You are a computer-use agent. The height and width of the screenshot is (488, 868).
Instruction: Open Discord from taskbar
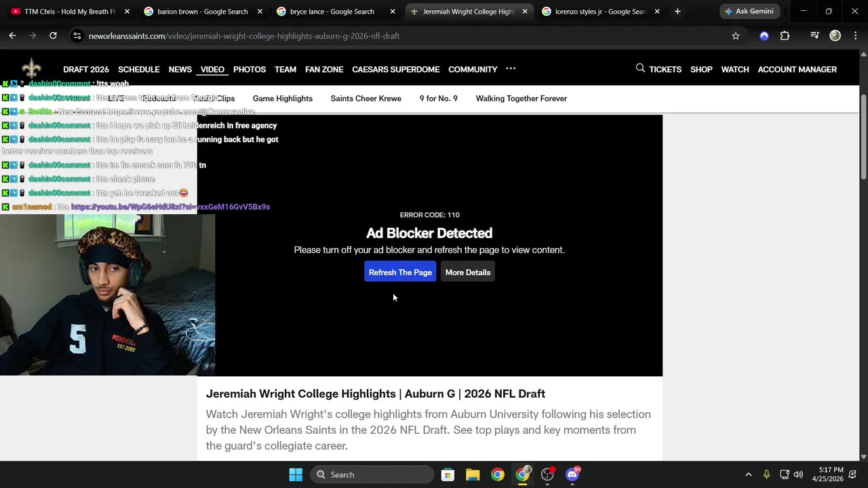click(x=572, y=474)
